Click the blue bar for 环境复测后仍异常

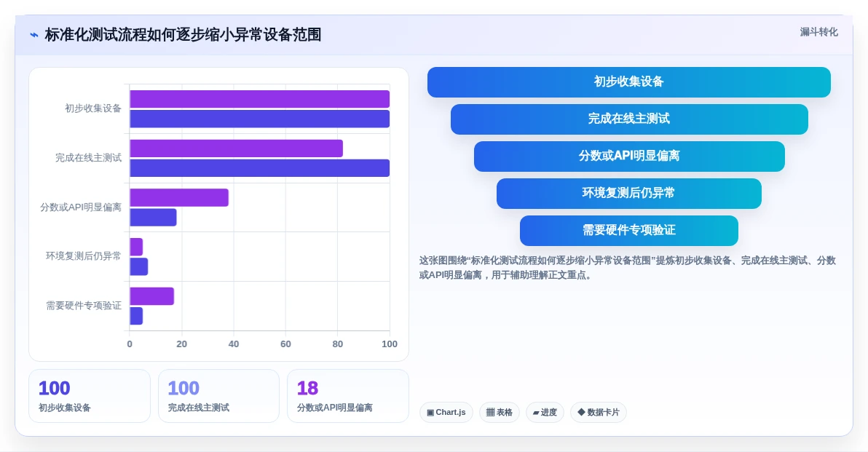pos(139,266)
